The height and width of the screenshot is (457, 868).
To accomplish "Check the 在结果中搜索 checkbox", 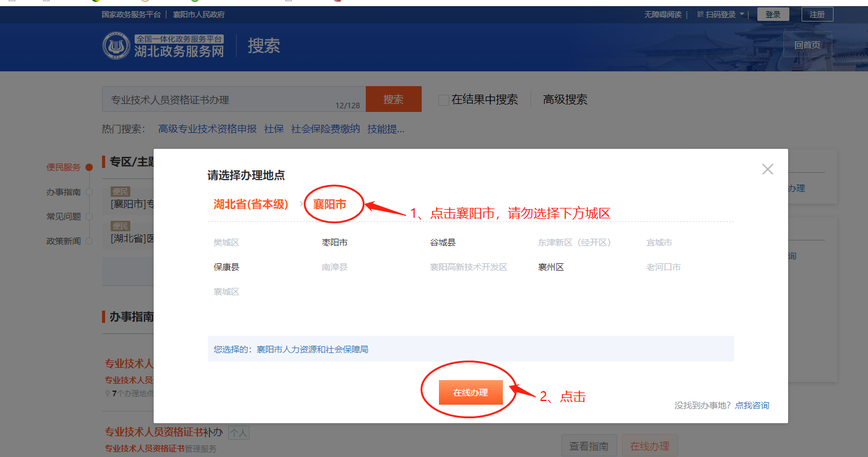I will coord(443,100).
